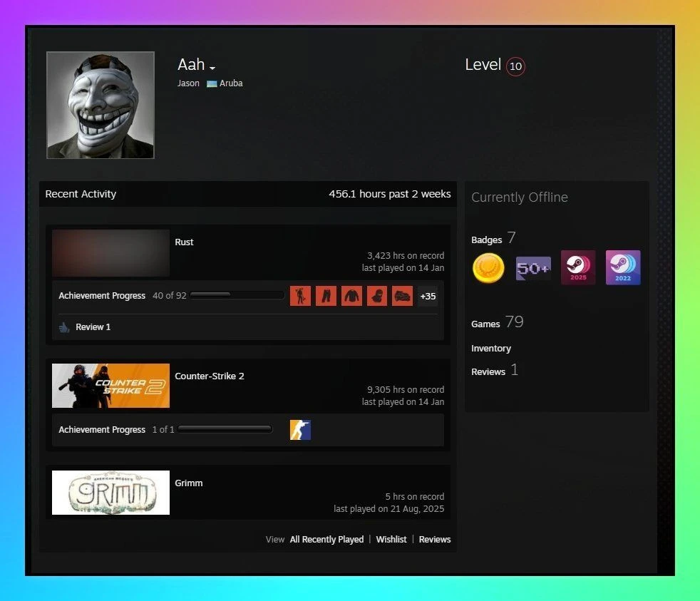The height and width of the screenshot is (601, 700).
Task: View All Recently Played games
Action: click(x=326, y=540)
